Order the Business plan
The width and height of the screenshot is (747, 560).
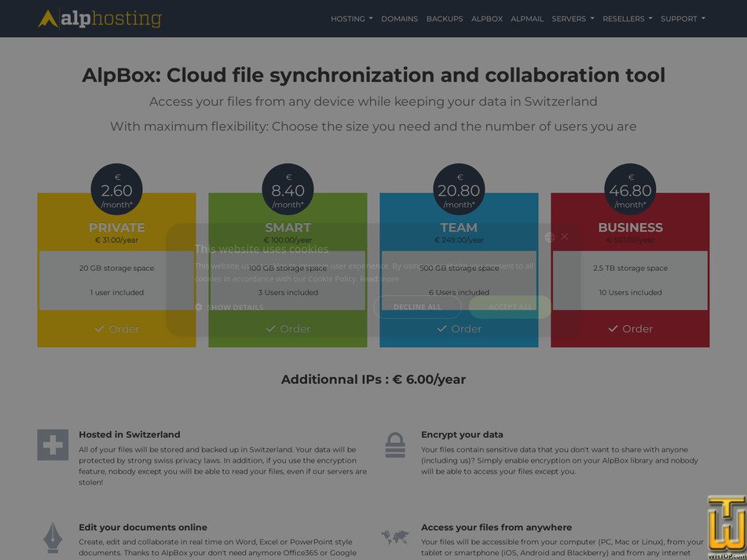point(630,328)
